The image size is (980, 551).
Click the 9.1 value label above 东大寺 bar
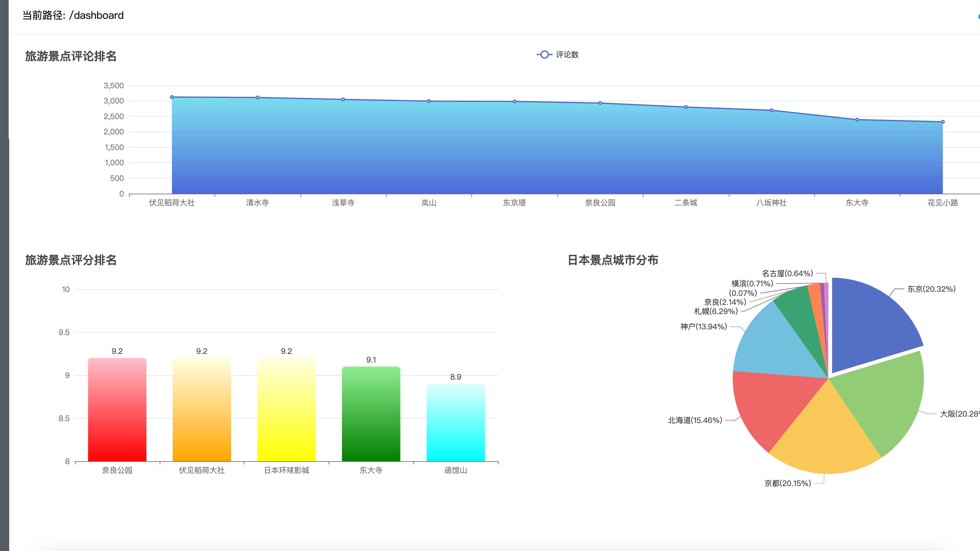point(371,360)
